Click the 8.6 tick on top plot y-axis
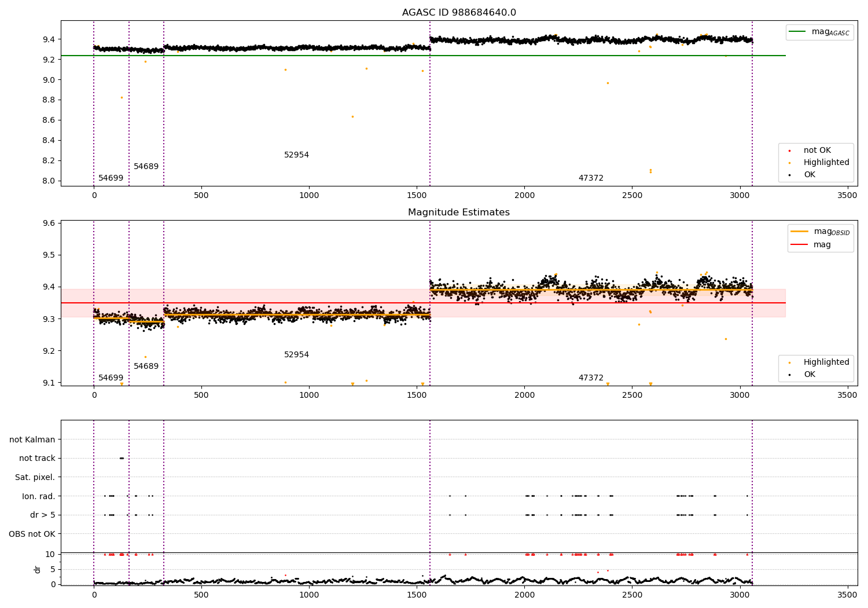868x608 pixels. tap(49, 120)
